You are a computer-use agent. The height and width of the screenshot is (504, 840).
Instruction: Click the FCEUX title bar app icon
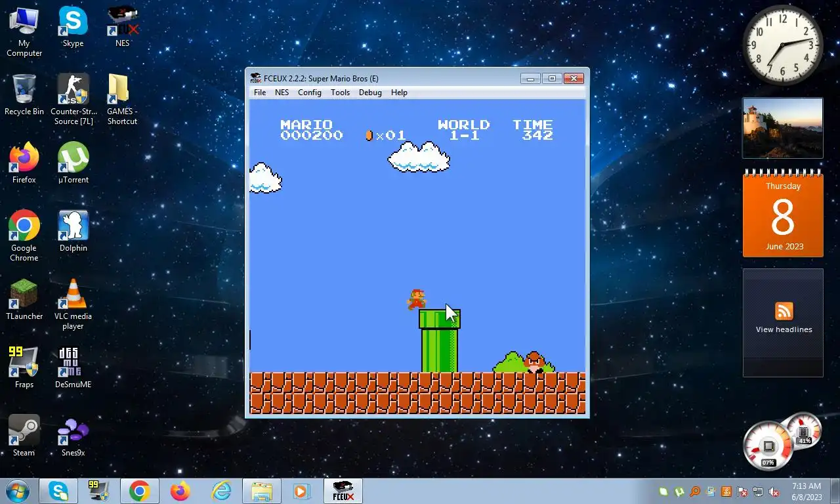255,78
